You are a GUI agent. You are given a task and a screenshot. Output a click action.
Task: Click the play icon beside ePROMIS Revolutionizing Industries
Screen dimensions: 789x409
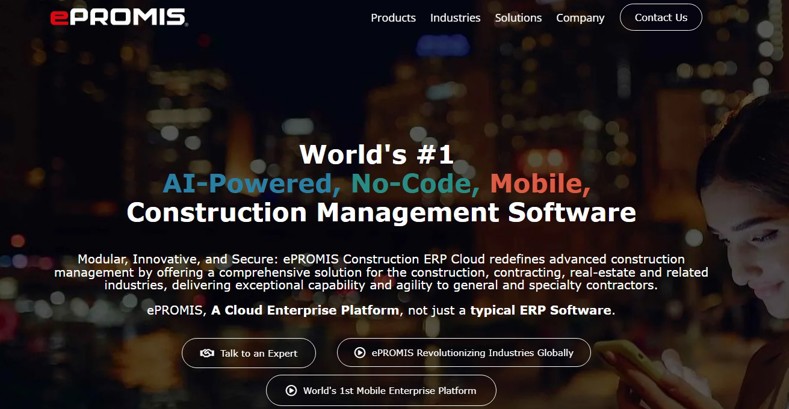360,352
